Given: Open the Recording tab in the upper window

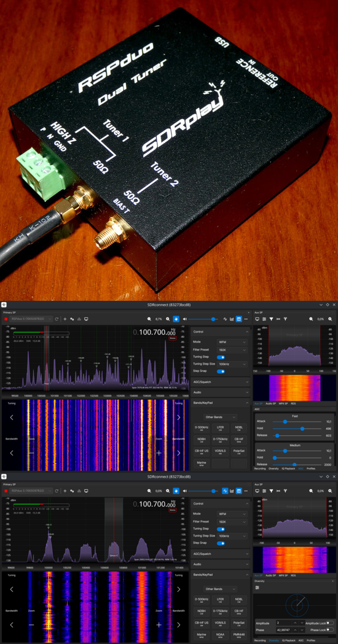Looking at the screenshot, I should point(260,468).
